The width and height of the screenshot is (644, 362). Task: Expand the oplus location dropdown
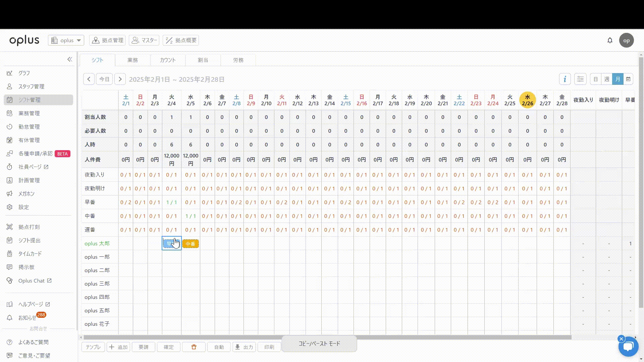(66, 40)
